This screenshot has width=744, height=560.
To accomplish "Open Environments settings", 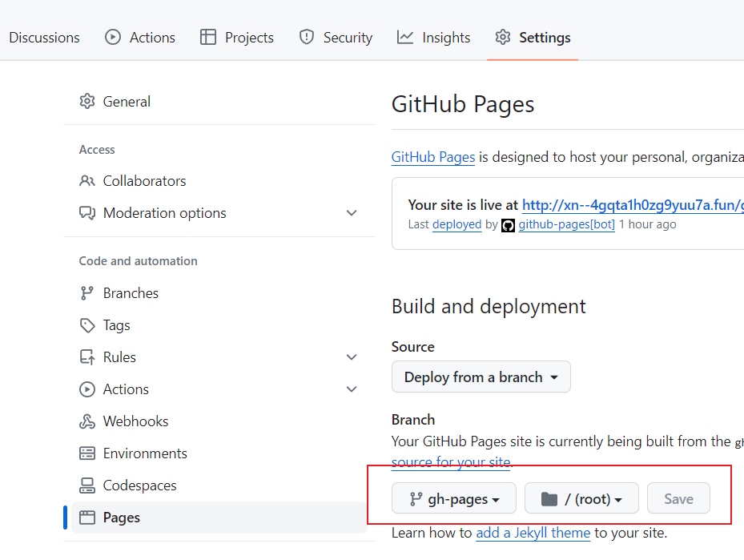I will click(x=219, y=453).
